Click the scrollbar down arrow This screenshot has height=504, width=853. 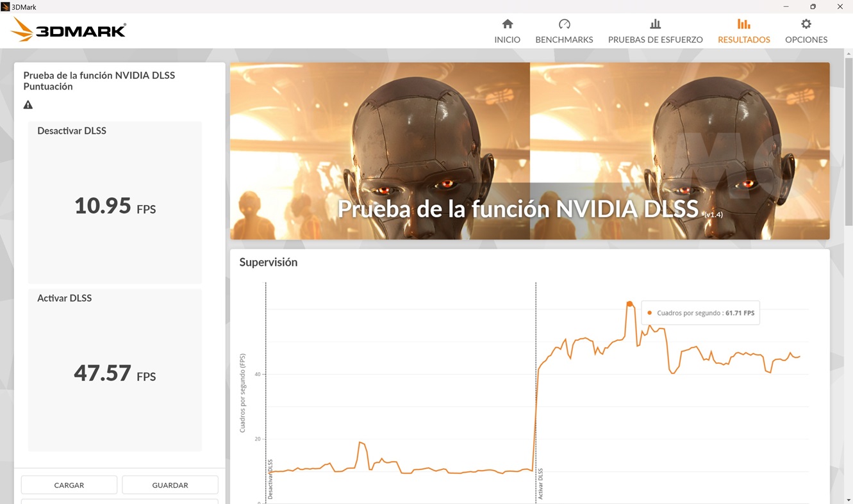click(849, 500)
